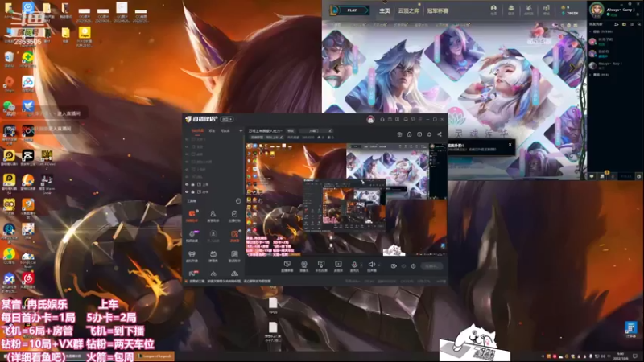This screenshot has width=644, height=362.
Task: Open streaming settings gear near the start button
Action: (x=413, y=266)
